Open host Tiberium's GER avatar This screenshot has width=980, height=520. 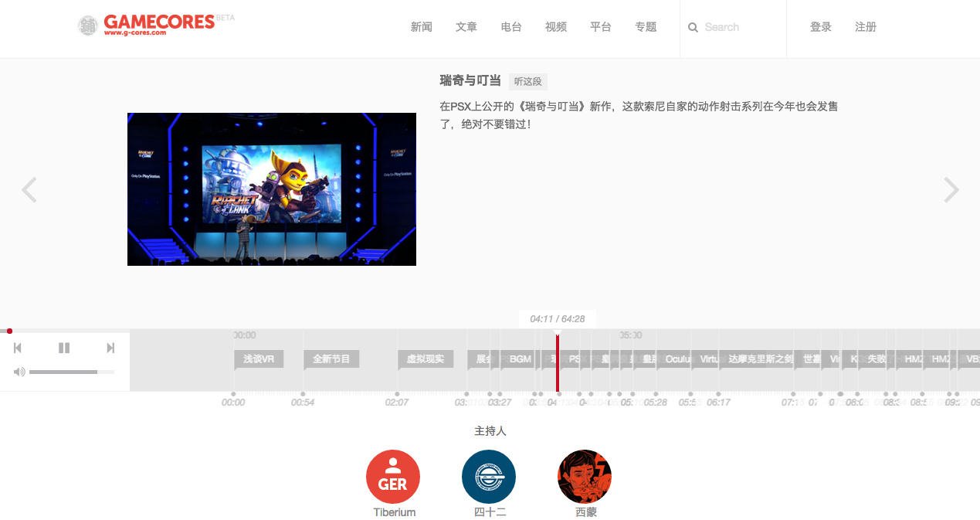pos(393,477)
